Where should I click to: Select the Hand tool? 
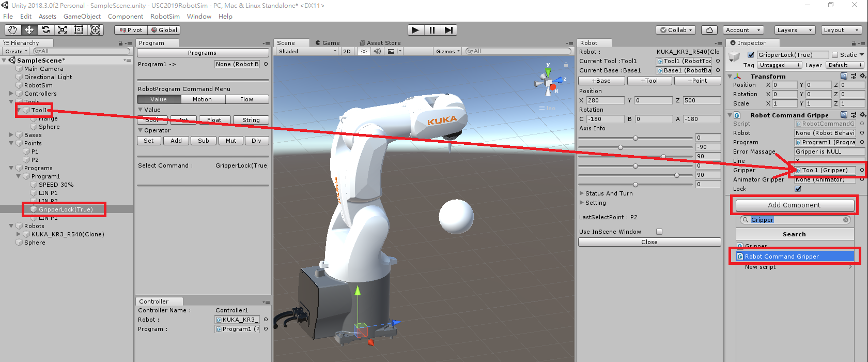12,30
